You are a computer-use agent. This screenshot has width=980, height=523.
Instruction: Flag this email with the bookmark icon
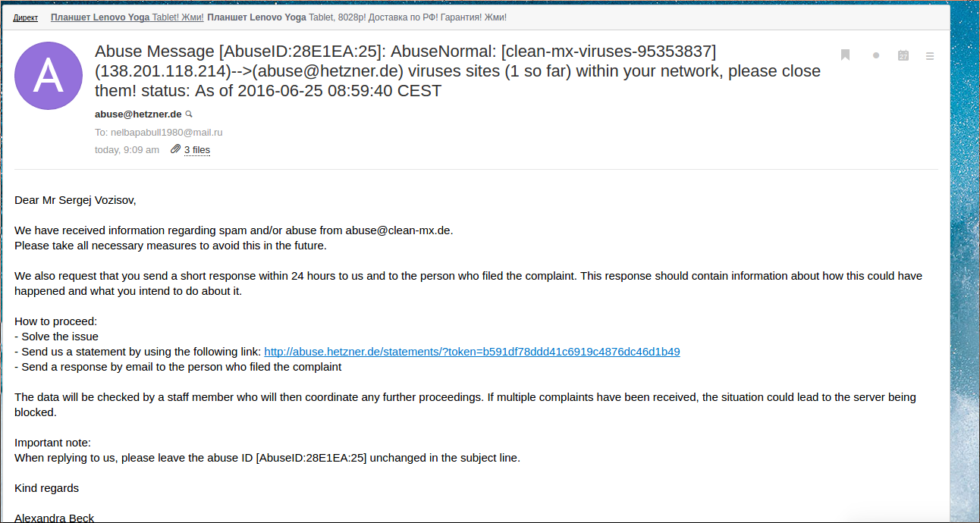(845, 55)
